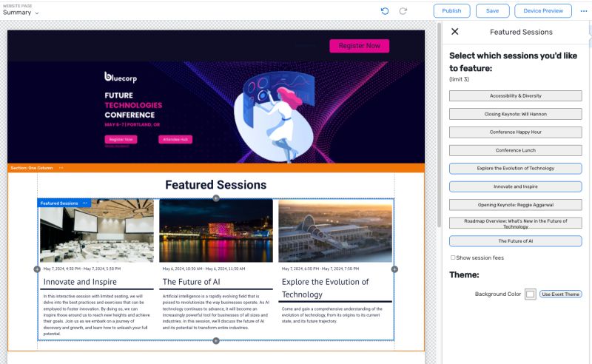Select the Conference Lunch session
This screenshot has height=364, width=592.
pyautogui.click(x=515, y=150)
